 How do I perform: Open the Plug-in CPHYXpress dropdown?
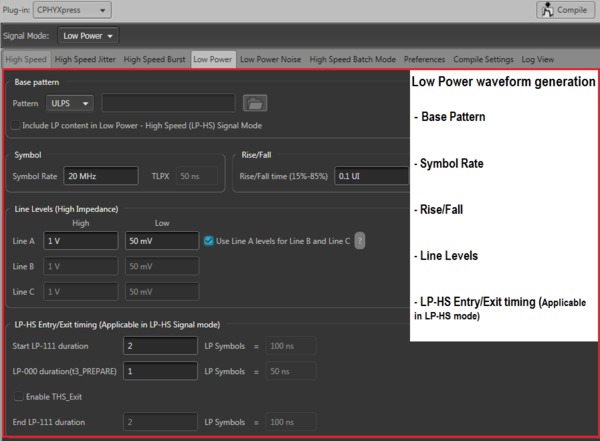[x=72, y=10]
